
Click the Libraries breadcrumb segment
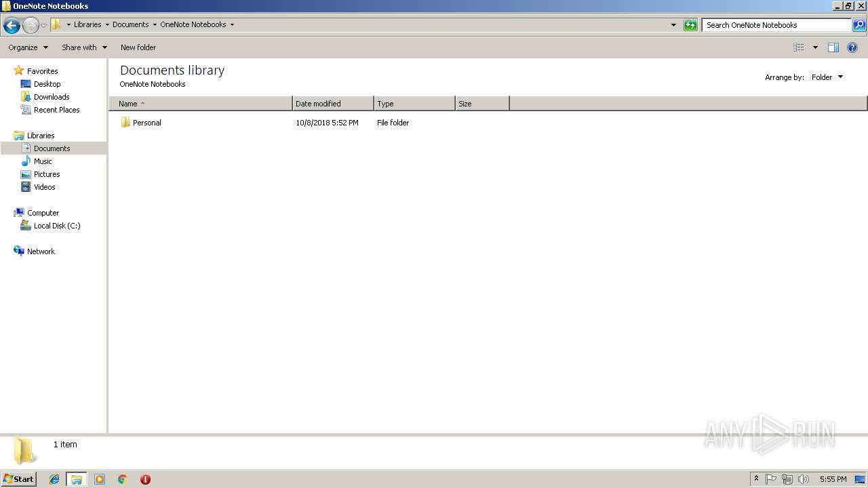pos(87,24)
